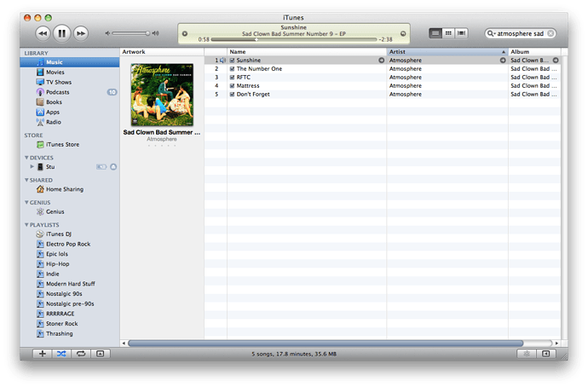588x387 pixels.
Task: Toggle repeat mode
Action: (x=80, y=353)
